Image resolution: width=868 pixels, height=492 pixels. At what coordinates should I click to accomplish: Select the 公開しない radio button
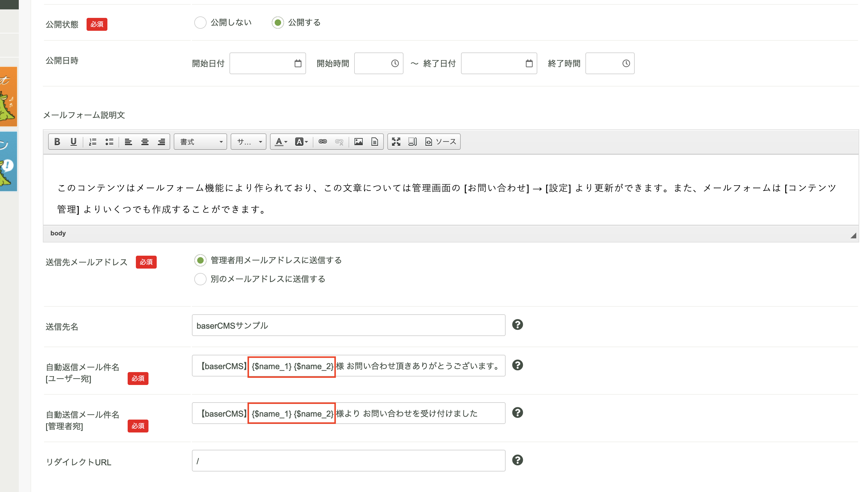tap(200, 23)
